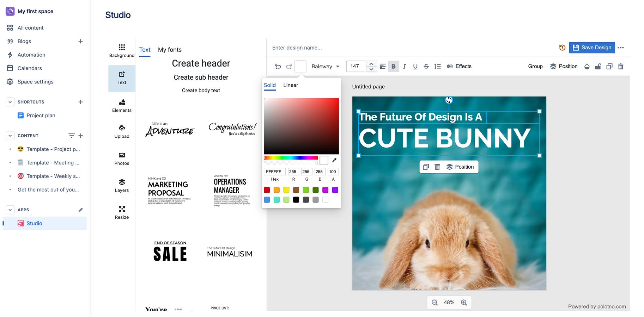Toggle strikethrough formatting
Screen dimensions: 644x317
[426, 66]
